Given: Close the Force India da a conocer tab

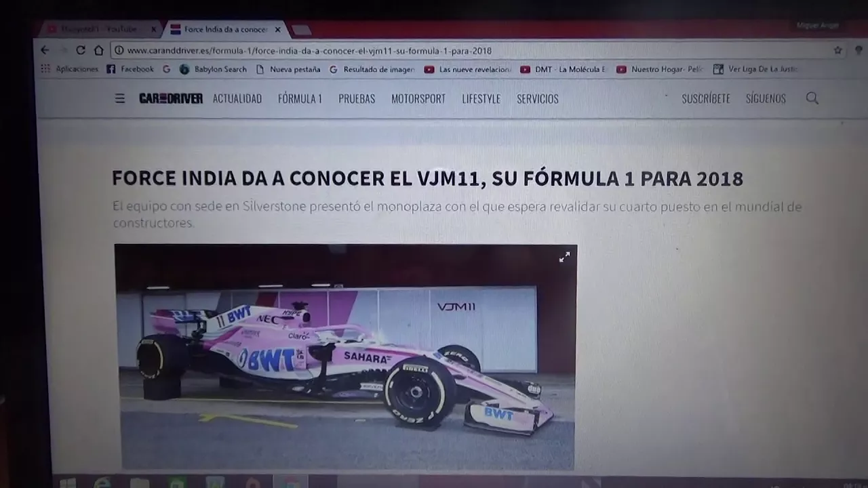Looking at the screenshot, I should (277, 30).
